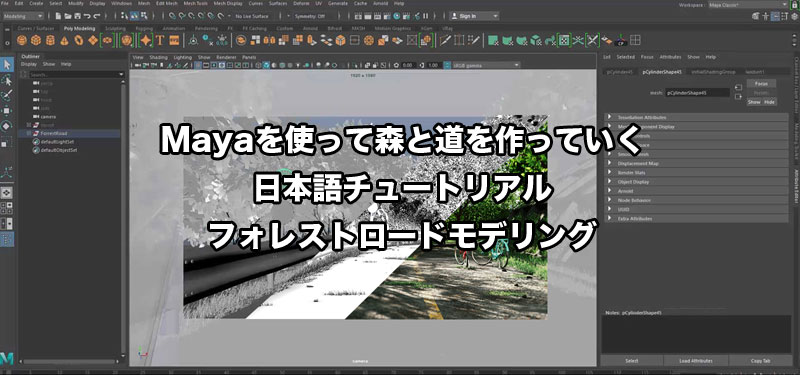
Task: Expand the Tessellation Attributes section
Action: [x=696, y=117]
